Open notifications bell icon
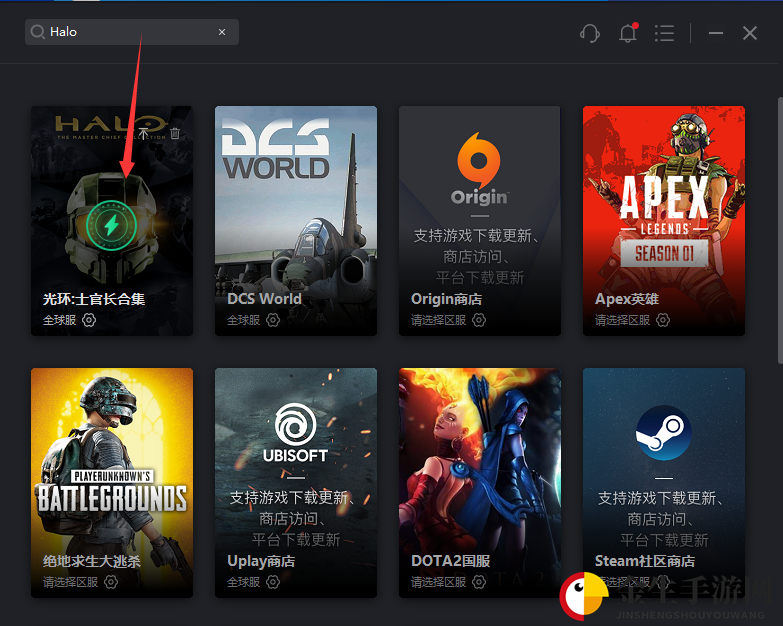 [x=628, y=33]
